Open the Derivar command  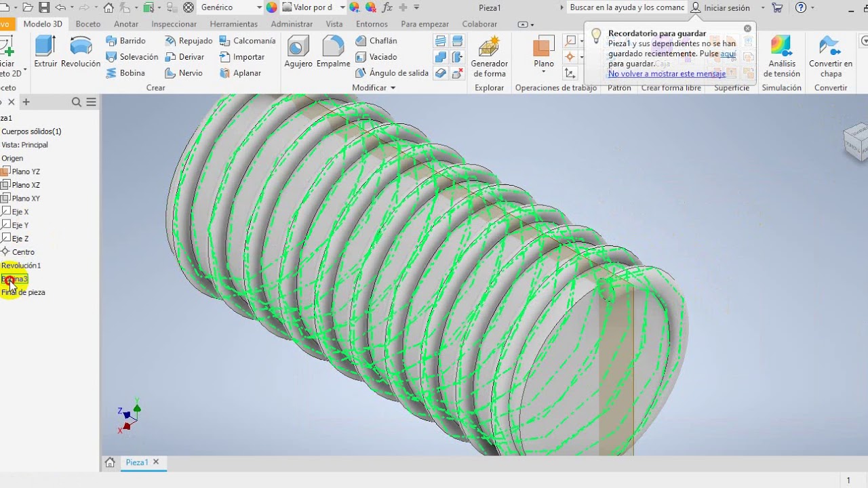(x=184, y=57)
